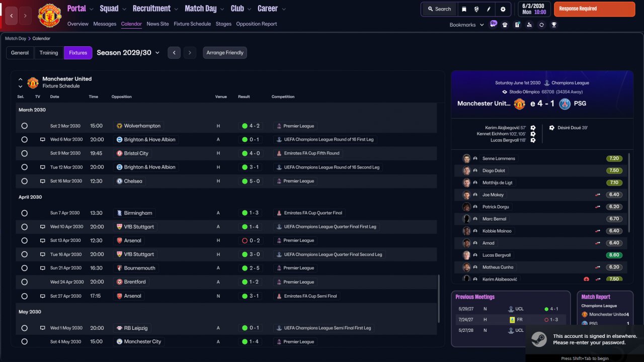Image resolution: width=644 pixels, height=362 pixels.
Task: Open the settings gear icon in the top bar
Action: [503, 9]
